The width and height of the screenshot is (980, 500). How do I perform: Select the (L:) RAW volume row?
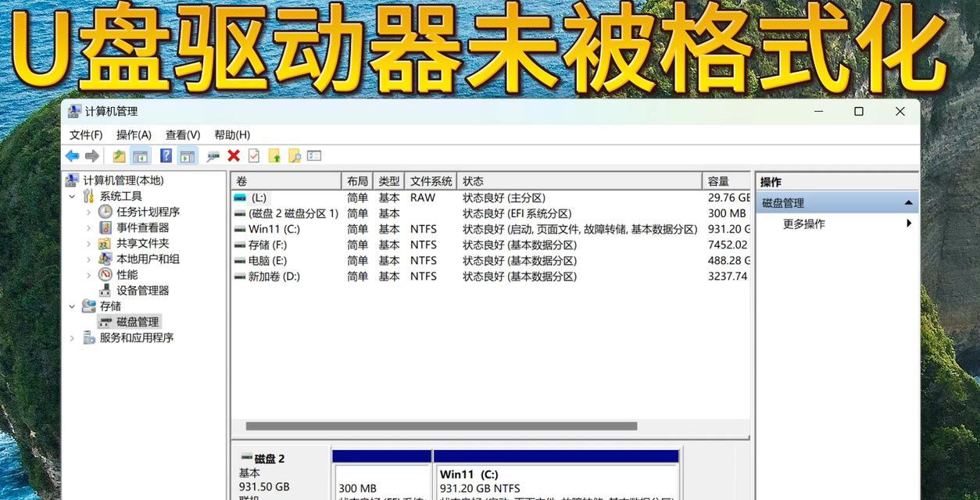coord(491,198)
